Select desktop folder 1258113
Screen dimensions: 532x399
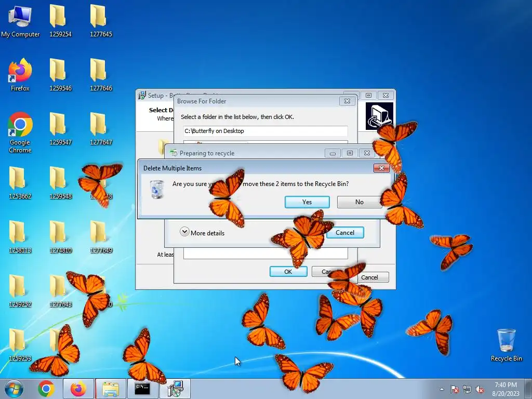[x=20, y=237]
